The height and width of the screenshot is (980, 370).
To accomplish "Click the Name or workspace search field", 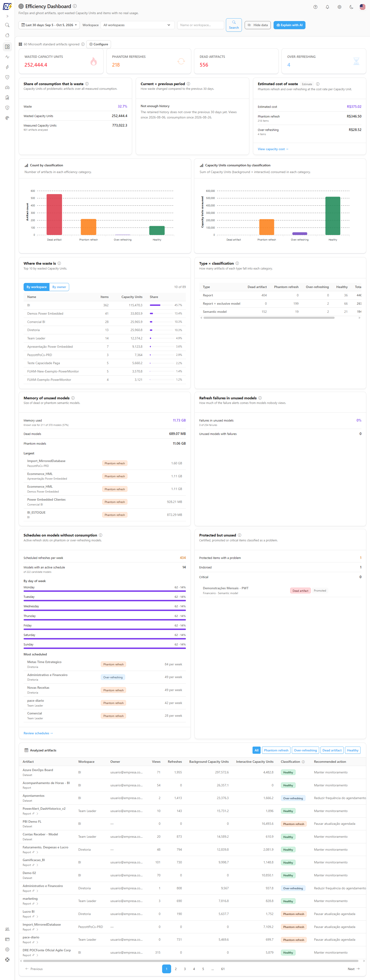I will pos(200,25).
